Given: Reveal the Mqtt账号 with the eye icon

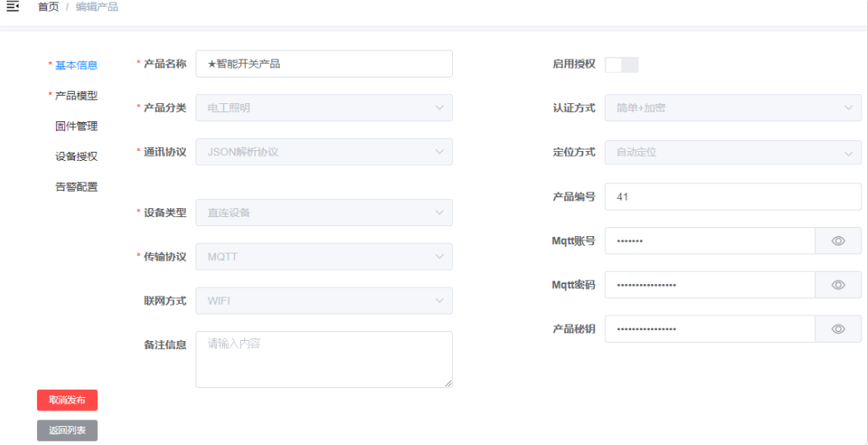Looking at the screenshot, I should click(837, 241).
